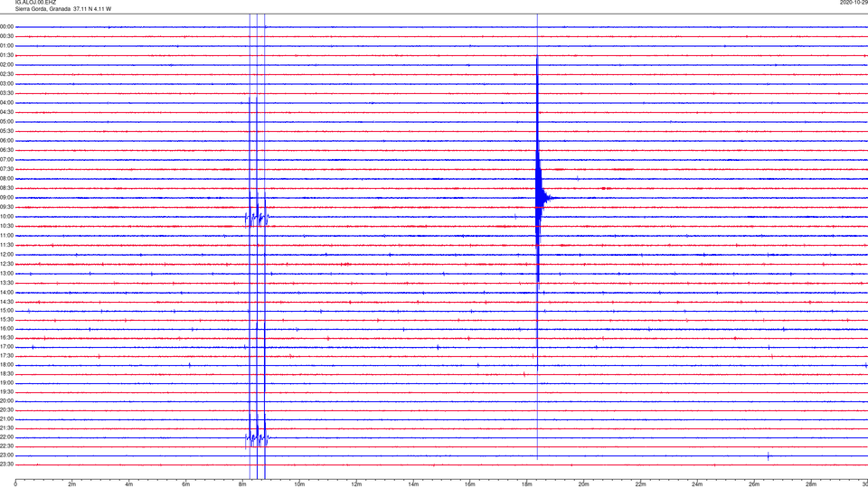
Task: Select the 08:30 trace time label
Action: (7, 188)
